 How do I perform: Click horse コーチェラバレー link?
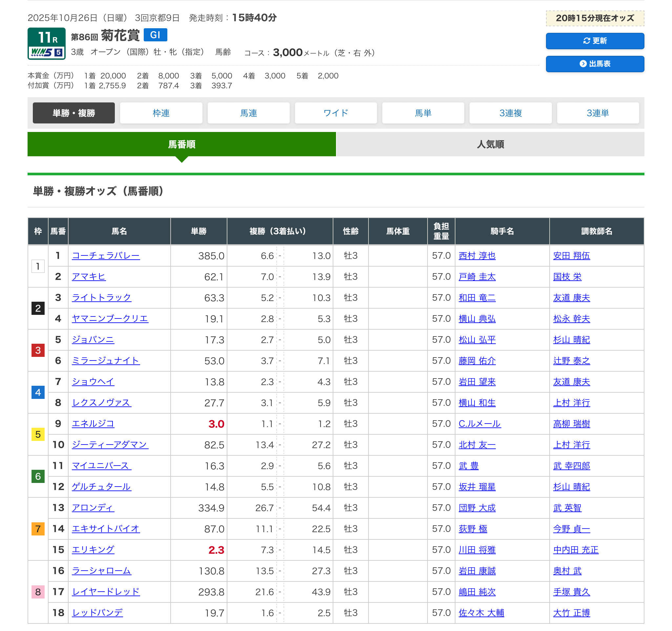tap(106, 256)
